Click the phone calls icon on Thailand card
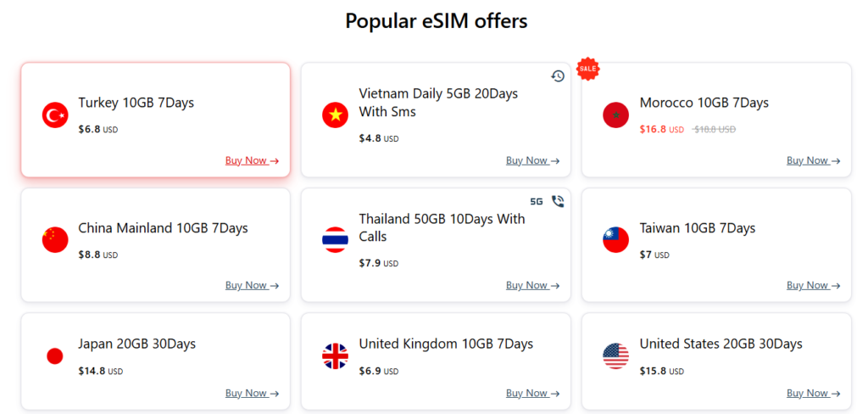This screenshot has height=414, width=868. click(x=558, y=202)
